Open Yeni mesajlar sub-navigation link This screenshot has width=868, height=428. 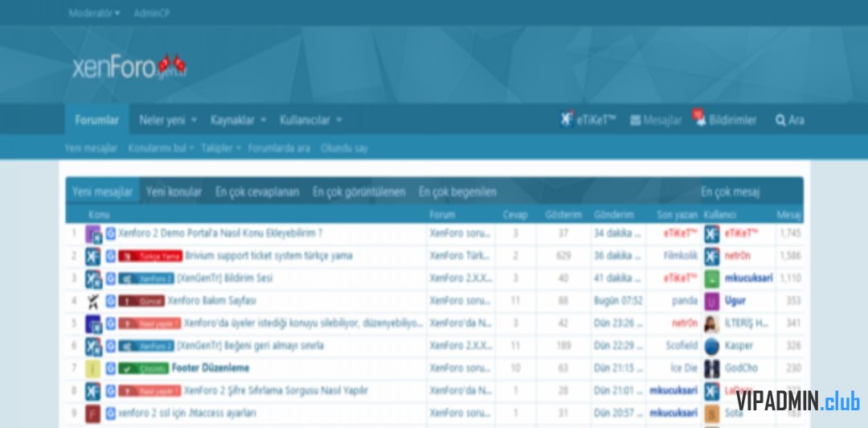[91, 148]
